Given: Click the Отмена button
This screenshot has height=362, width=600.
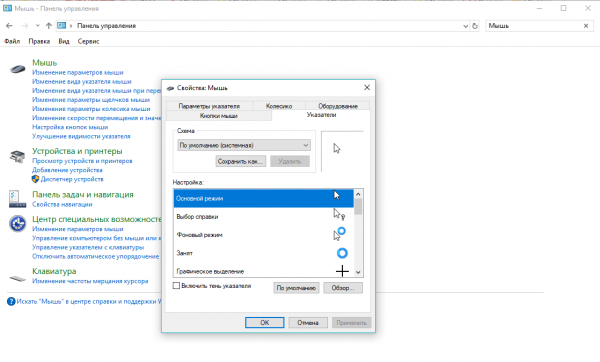Looking at the screenshot, I should pos(308,323).
